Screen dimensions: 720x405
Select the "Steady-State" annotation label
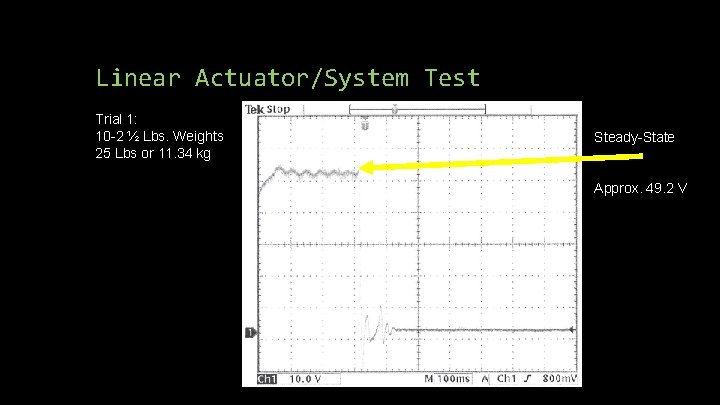[x=634, y=137]
